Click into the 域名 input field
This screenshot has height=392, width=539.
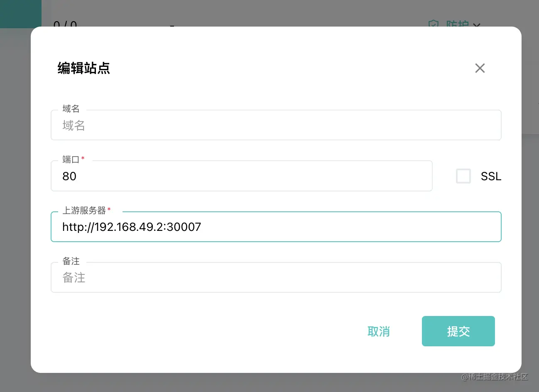[x=276, y=125]
